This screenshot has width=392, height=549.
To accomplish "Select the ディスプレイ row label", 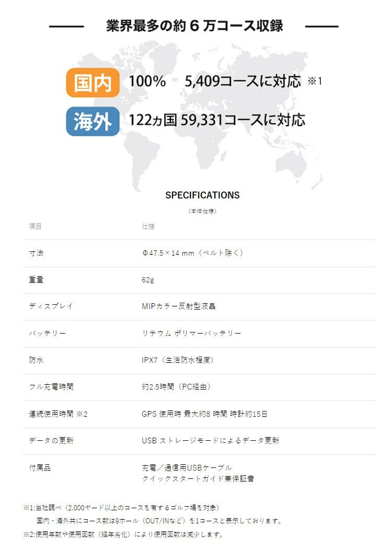I will point(51,306).
